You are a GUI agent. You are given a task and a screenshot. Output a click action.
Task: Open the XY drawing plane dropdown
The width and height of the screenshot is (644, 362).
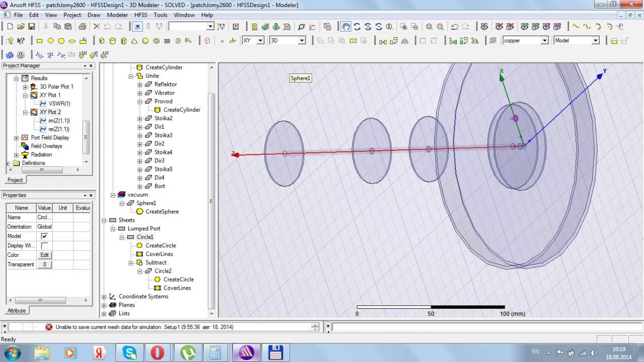pos(260,41)
